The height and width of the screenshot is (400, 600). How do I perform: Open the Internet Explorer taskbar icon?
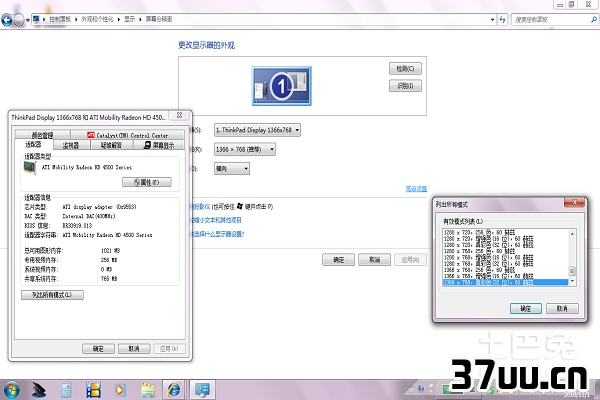pyautogui.click(x=174, y=390)
